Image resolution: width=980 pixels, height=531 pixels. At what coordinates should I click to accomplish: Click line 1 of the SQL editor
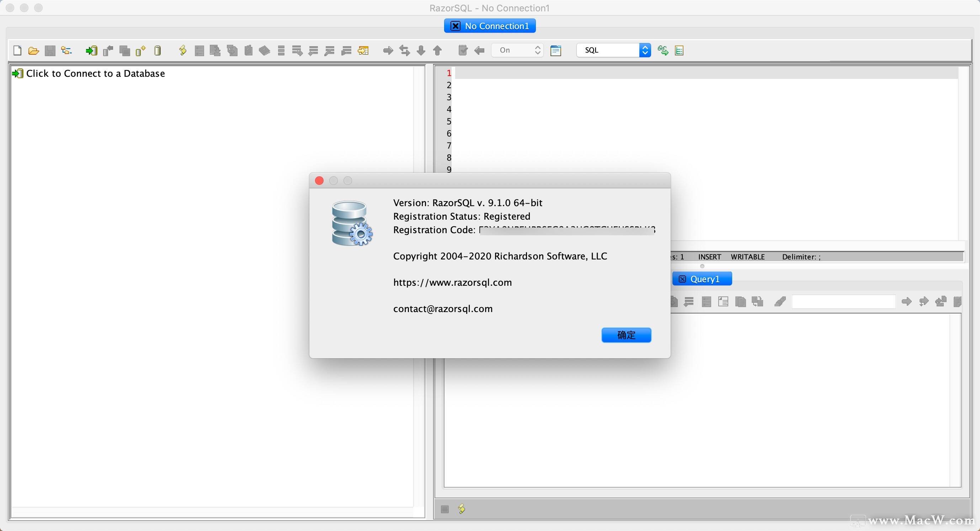[707, 73]
